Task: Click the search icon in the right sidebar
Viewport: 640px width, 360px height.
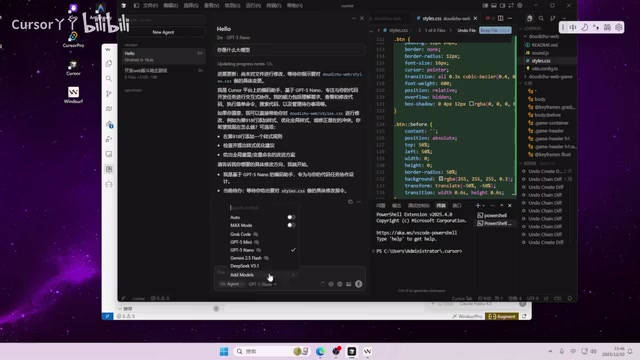Action: (x=541, y=18)
